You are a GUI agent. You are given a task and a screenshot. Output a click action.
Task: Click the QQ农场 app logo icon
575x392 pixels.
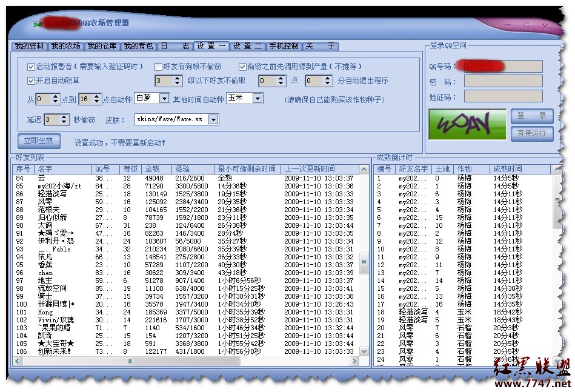(x=38, y=24)
